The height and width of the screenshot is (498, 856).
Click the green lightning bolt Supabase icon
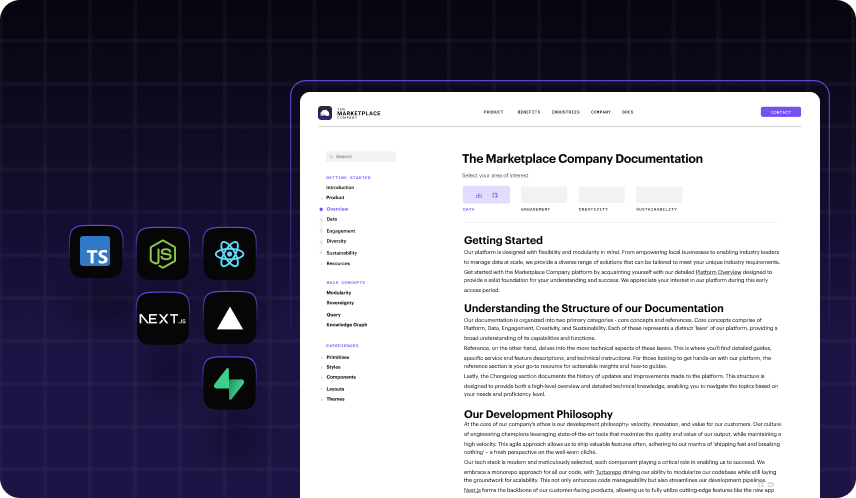(x=230, y=384)
